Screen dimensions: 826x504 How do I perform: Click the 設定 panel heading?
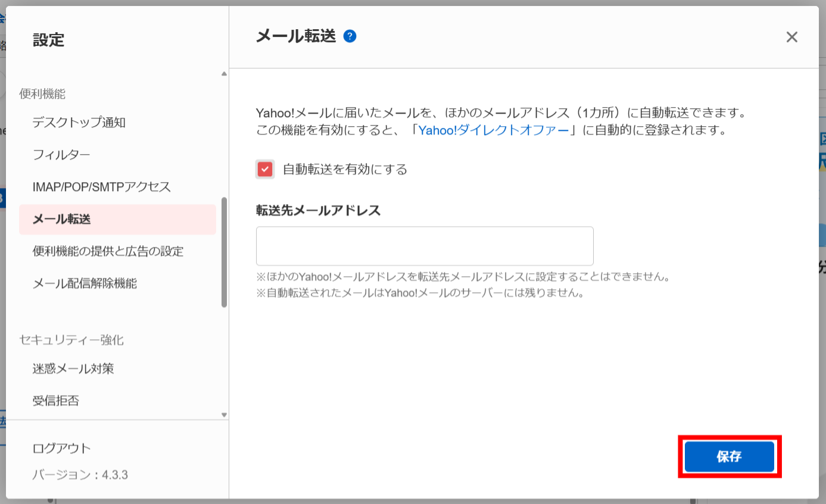click(x=48, y=40)
